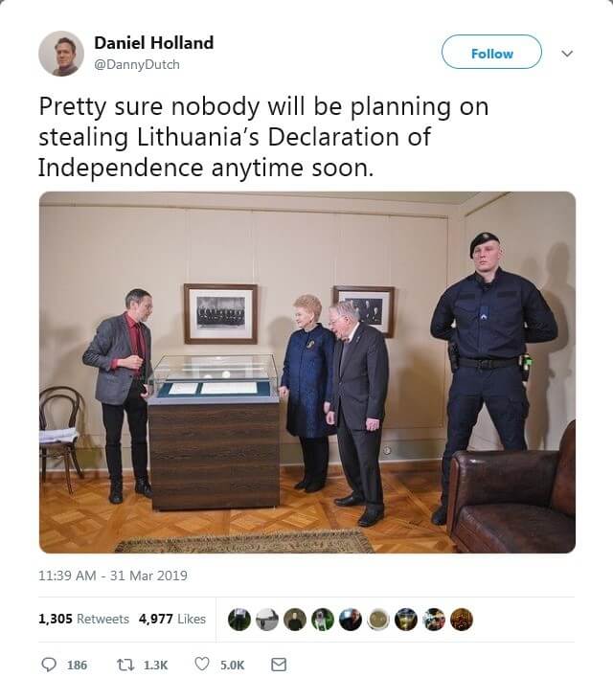Click the envelope direct message icon

point(279,665)
